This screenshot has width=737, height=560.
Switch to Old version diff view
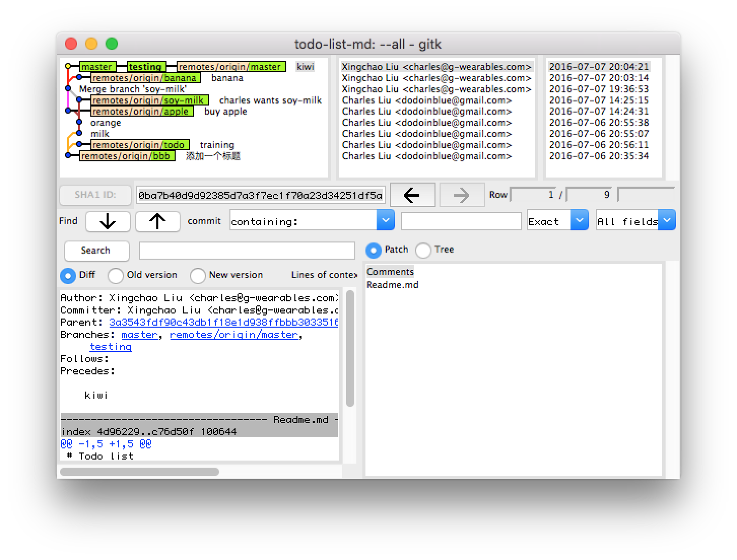click(116, 275)
